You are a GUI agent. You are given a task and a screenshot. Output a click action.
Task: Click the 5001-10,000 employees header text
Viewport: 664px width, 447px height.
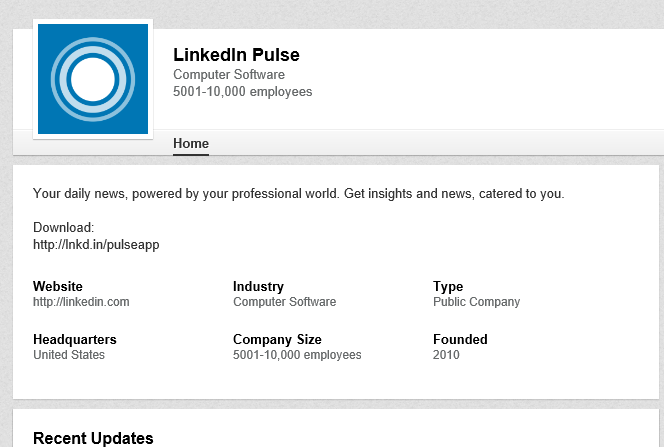pos(243,91)
